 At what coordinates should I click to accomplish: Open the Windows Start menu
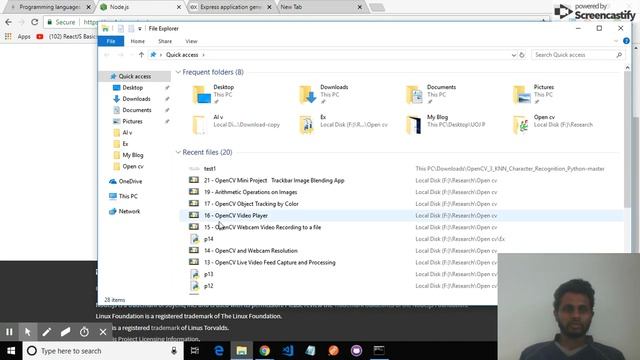click(x=11, y=351)
